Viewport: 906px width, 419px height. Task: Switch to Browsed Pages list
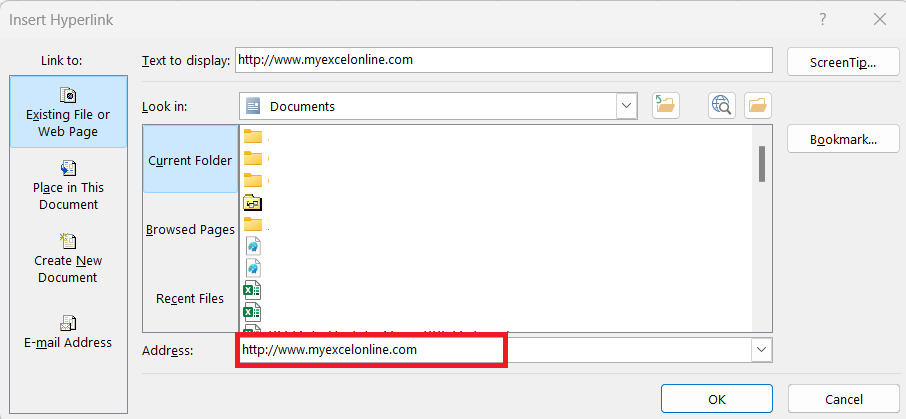point(190,229)
